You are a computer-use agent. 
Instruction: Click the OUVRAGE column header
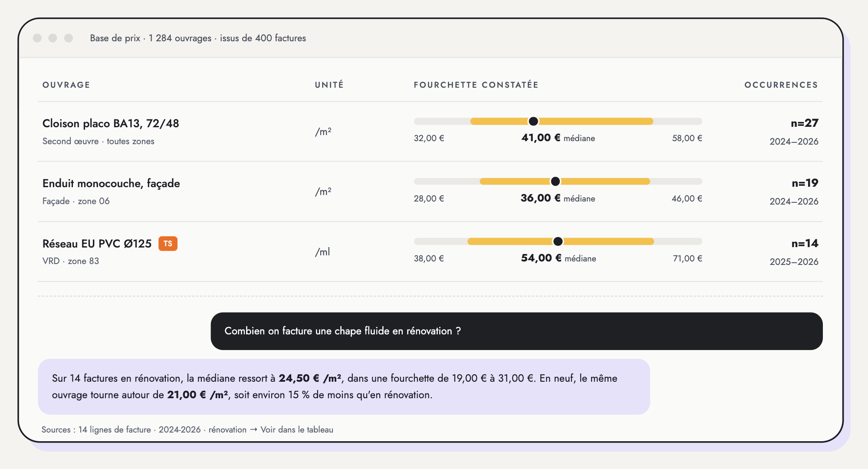pyautogui.click(x=66, y=85)
